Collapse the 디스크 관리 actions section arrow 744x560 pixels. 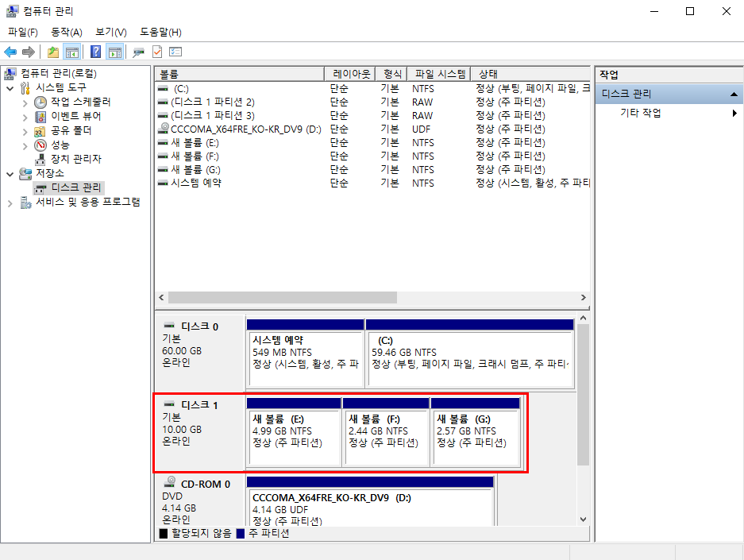(x=734, y=94)
